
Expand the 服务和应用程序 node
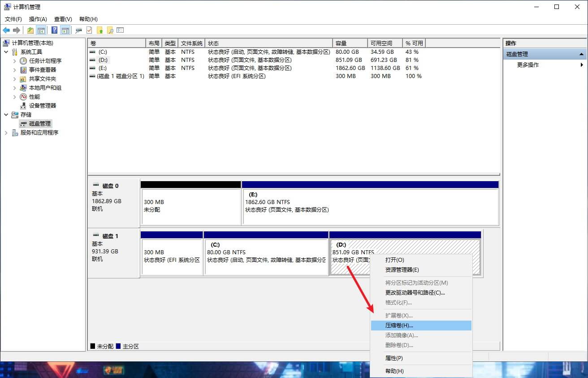pos(6,132)
